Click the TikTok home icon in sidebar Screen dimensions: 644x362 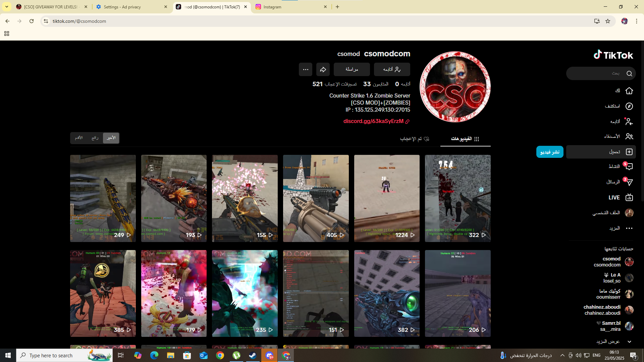coord(629,91)
